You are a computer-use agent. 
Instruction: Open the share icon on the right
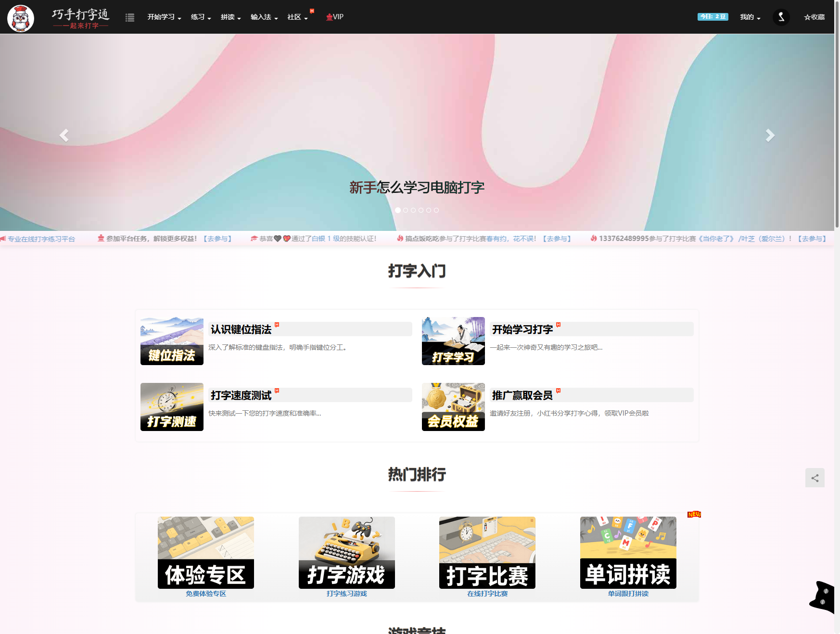point(815,478)
